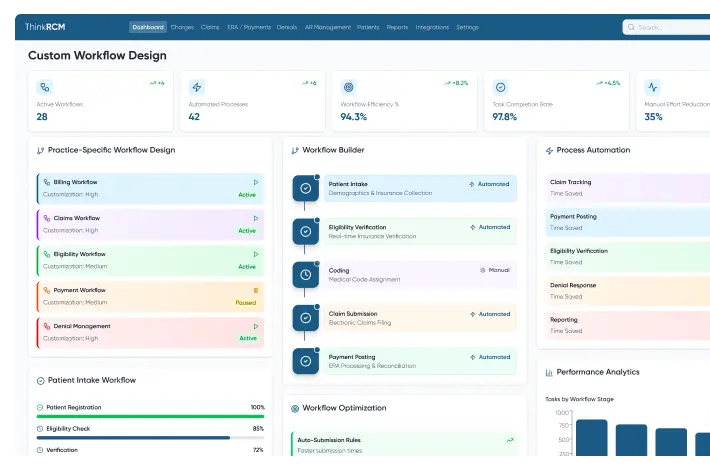The height and width of the screenshot is (470, 710).
Task: Click the Automated badge on Payment Posting
Action: 490,357
